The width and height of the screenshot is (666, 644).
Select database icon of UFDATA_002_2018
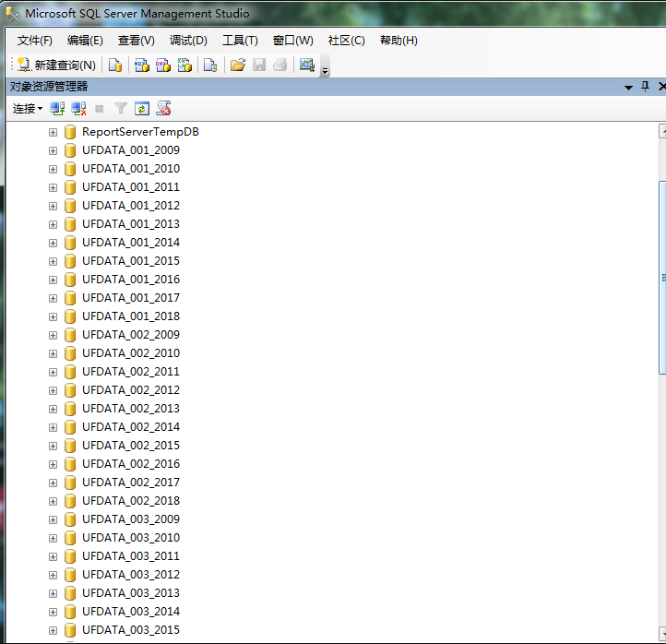point(70,501)
